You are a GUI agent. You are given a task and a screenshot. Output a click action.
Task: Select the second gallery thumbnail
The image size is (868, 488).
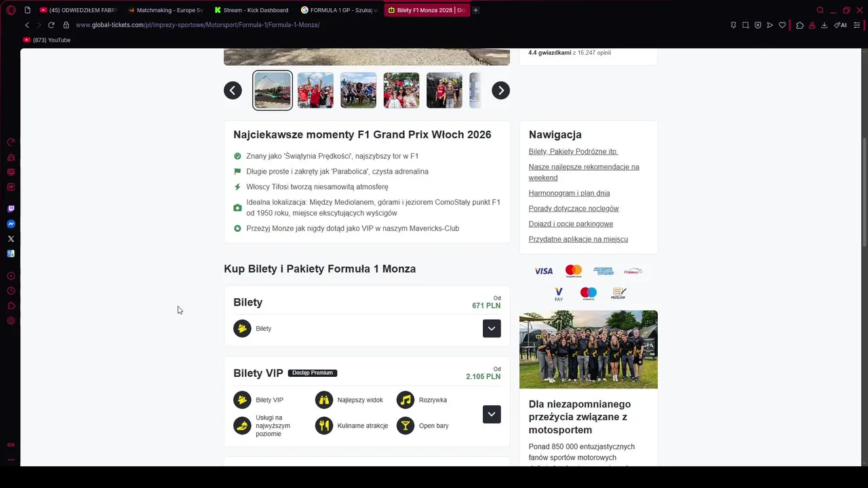click(315, 90)
